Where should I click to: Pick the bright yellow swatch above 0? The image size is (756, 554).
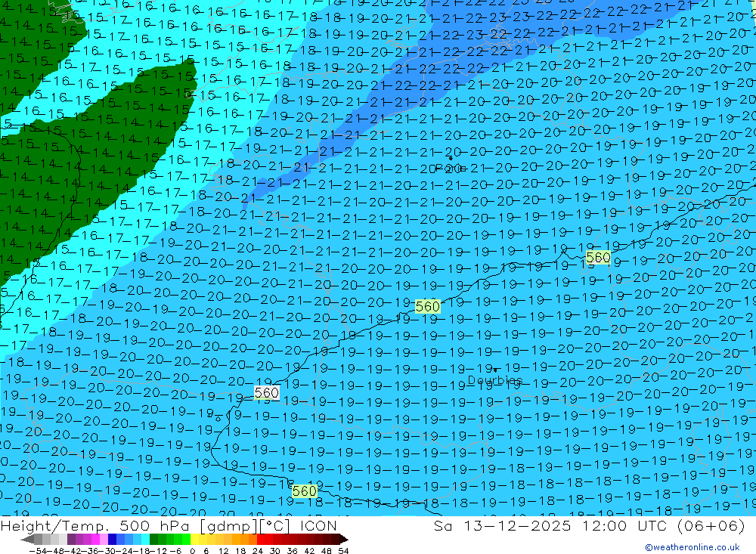click(194, 539)
